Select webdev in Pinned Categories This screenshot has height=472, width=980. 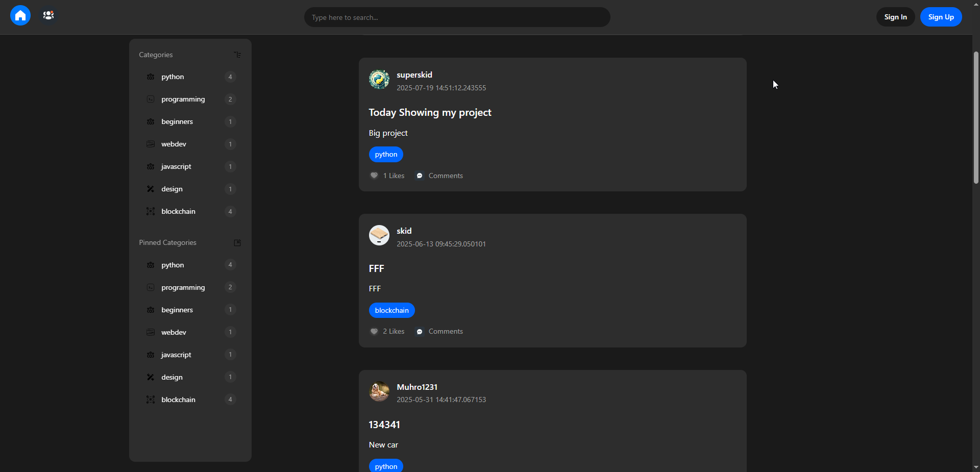click(174, 332)
